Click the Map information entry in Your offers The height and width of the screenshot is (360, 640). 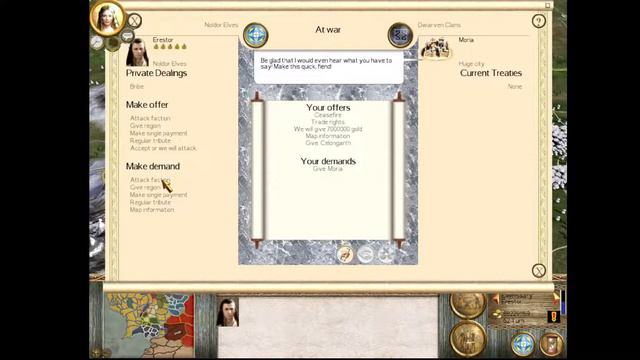pyautogui.click(x=328, y=136)
